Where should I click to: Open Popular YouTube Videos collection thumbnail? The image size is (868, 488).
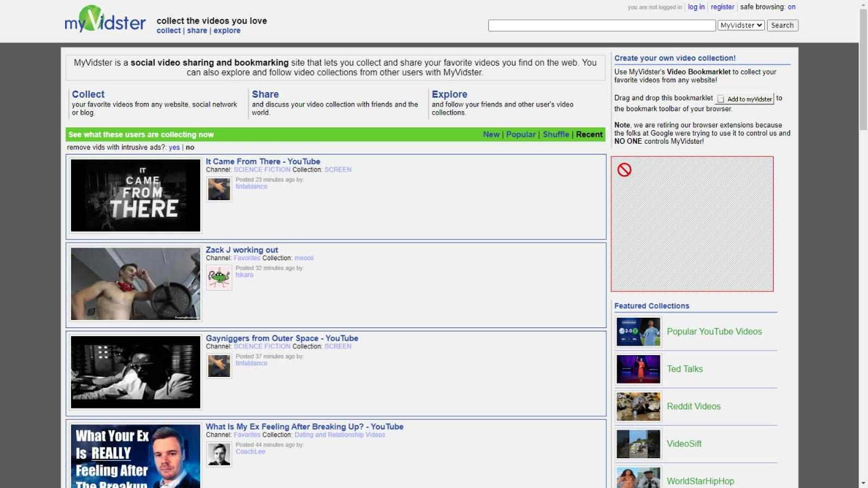tap(638, 332)
